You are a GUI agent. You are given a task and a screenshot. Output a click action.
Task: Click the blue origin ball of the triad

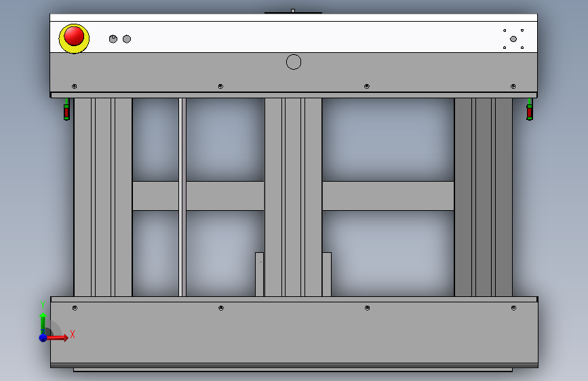(x=43, y=338)
